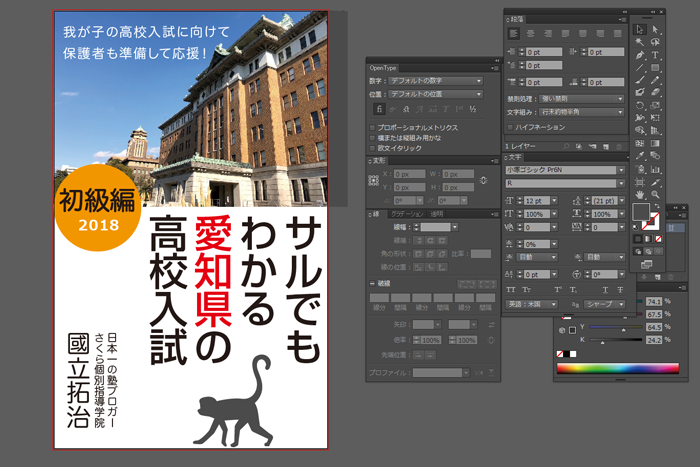700x467 pixels.
Task: Check the プロポーショナルメトリクス option
Action: point(373,127)
